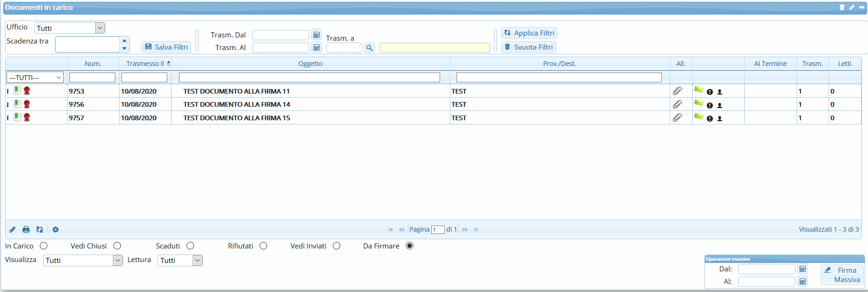The height and width of the screenshot is (292, 868).
Task: Select the Vedi Chiusi radio option
Action: pos(117,246)
